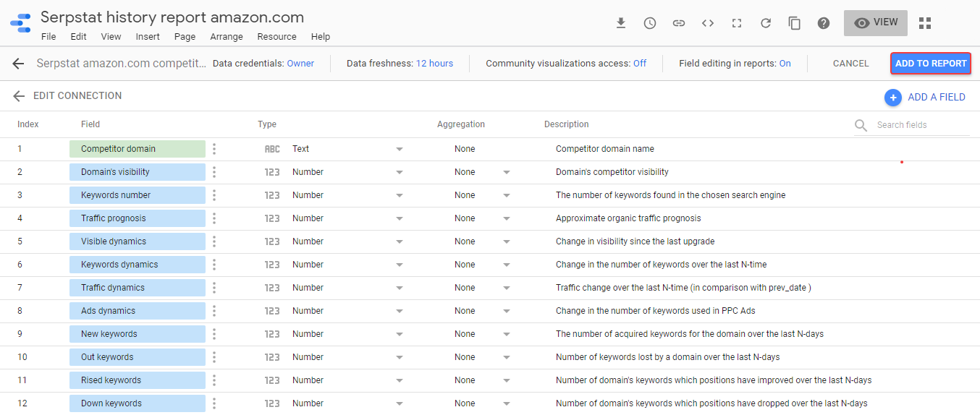Click the Rised keywords field name chip
Screen dimensions: 980x415
point(138,380)
